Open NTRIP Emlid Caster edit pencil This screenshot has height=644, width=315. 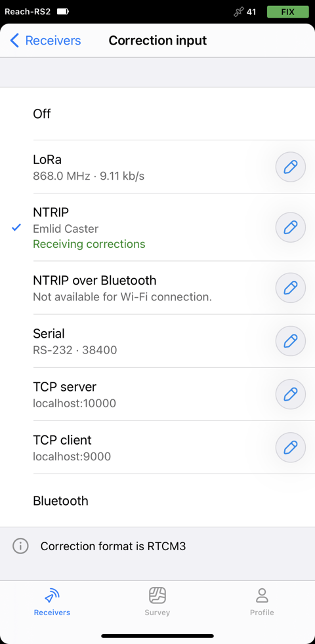pos(290,227)
